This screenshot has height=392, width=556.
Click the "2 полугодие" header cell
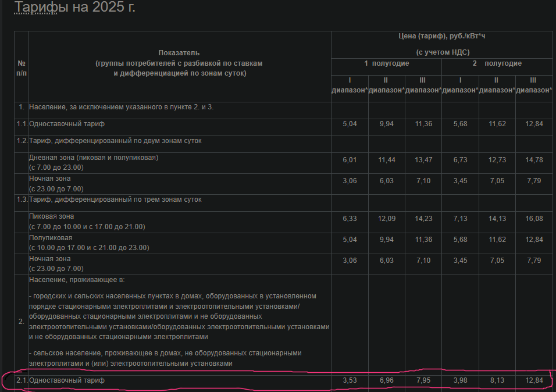497,63
